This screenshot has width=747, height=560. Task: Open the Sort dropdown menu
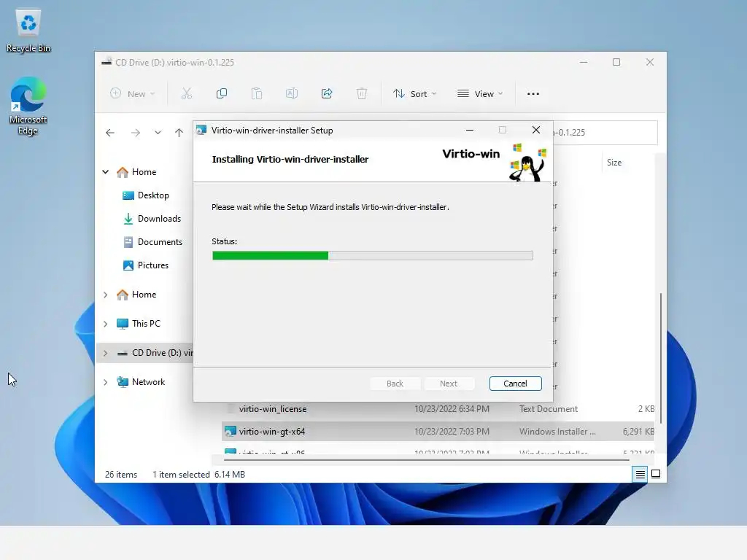click(414, 94)
